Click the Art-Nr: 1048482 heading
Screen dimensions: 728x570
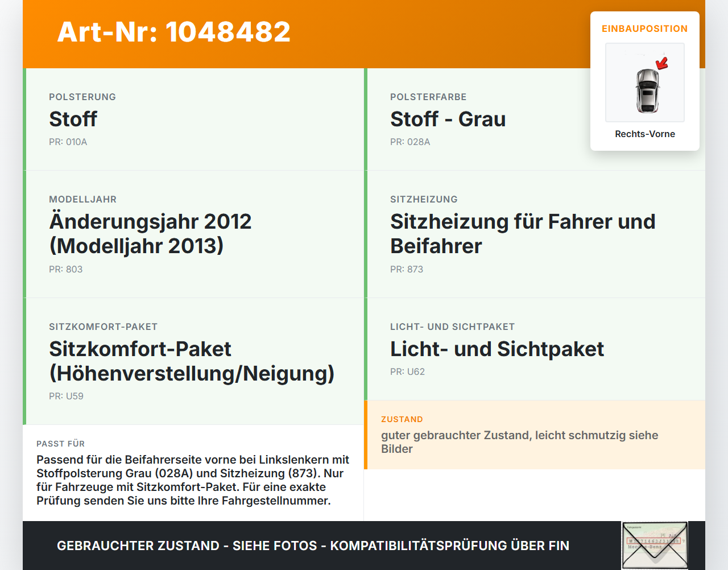point(173,32)
